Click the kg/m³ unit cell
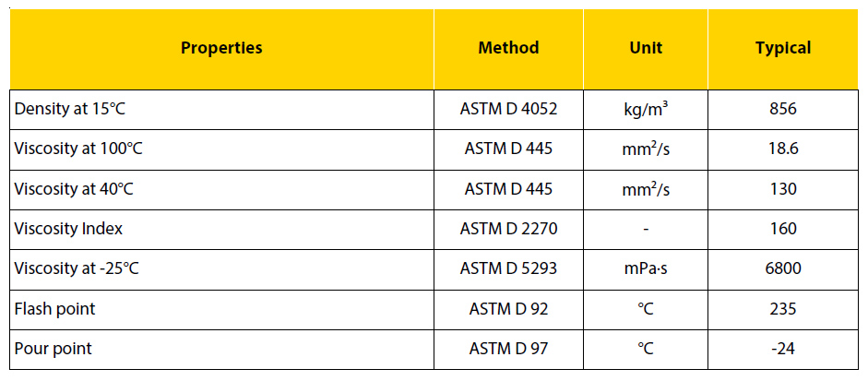The image size is (868, 381). (x=646, y=109)
